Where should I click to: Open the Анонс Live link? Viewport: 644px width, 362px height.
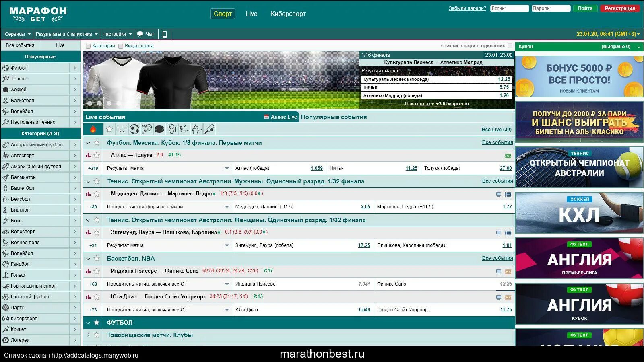(284, 117)
